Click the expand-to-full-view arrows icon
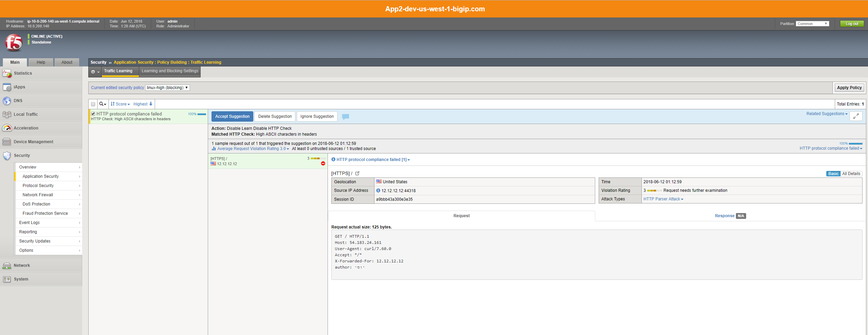 (856, 116)
